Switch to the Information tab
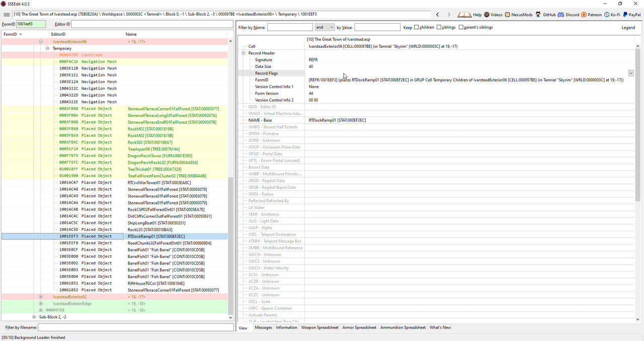 (x=286, y=327)
